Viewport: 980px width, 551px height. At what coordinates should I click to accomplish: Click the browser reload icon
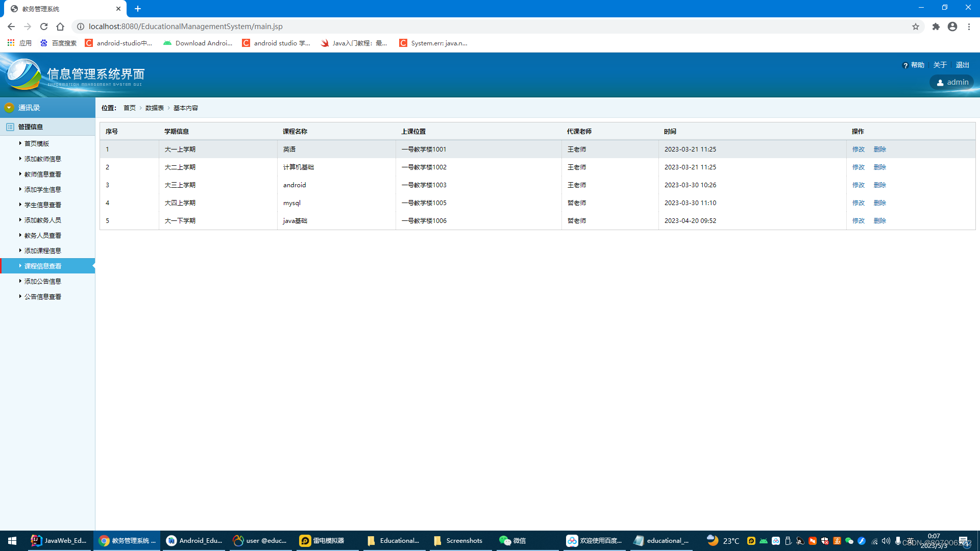pyautogui.click(x=44, y=27)
